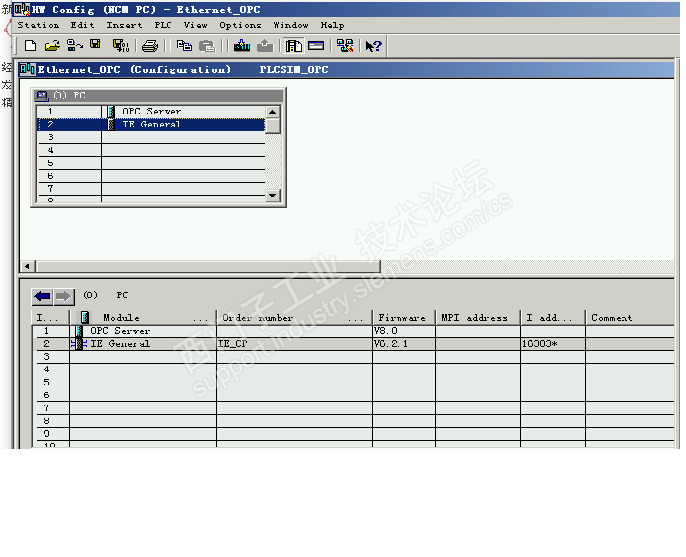The image size is (686, 557).
Task: Click OPC Server module icon in rack
Action: (111, 112)
